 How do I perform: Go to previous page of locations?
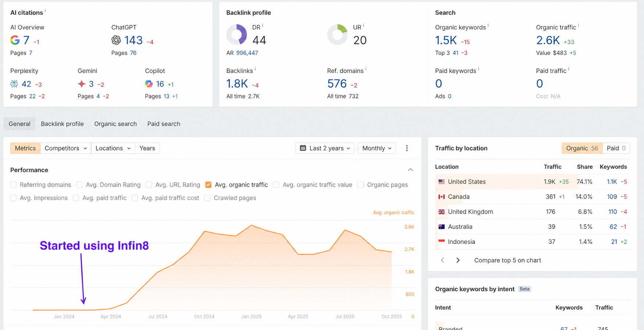pyautogui.click(x=443, y=260)
